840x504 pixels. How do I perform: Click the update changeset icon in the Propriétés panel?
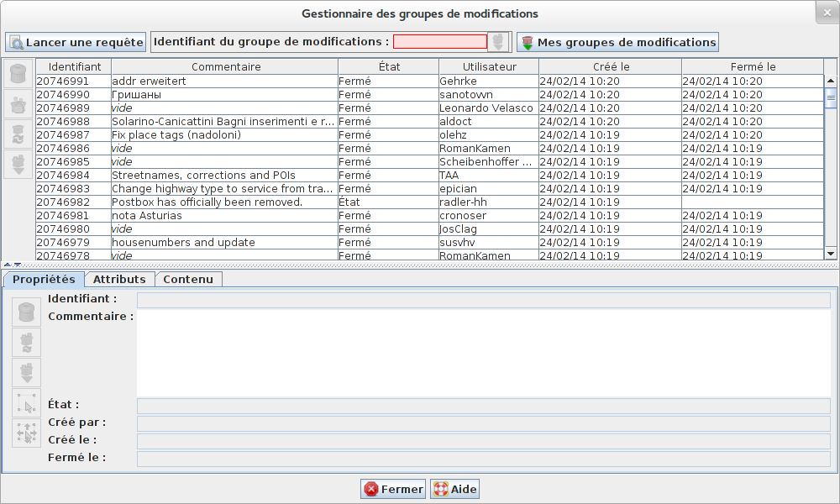pos(26,343)
